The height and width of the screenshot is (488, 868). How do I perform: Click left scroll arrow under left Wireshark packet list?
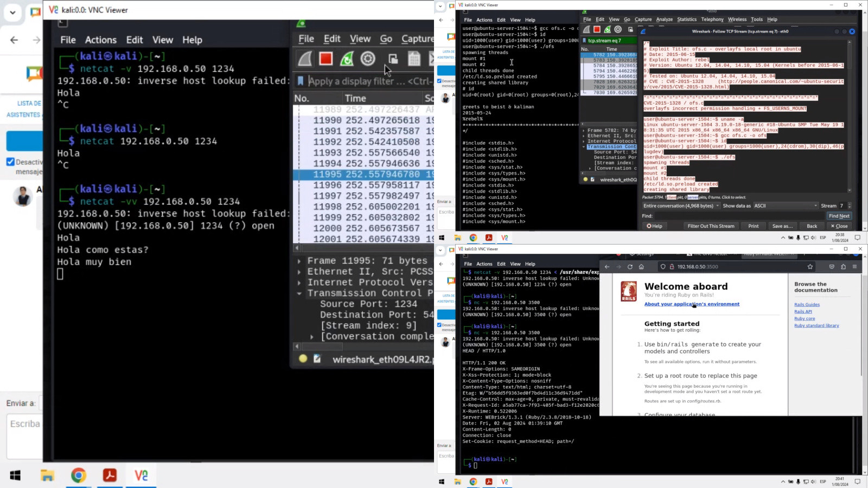(297, 248)
